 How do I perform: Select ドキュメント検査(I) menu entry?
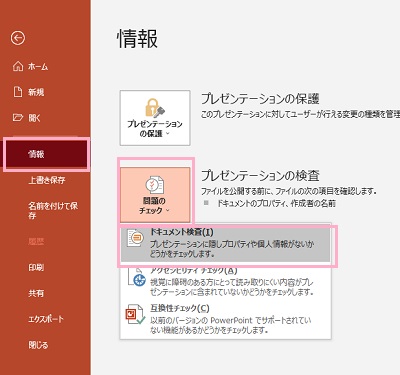click(x=225, y=244)
